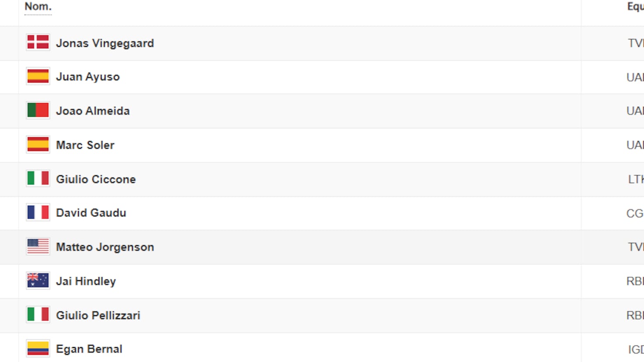The image size is (644, 362).
Task: Click the Portuguese flag beside Joao Almeida
Action: (x=38, y=110)
